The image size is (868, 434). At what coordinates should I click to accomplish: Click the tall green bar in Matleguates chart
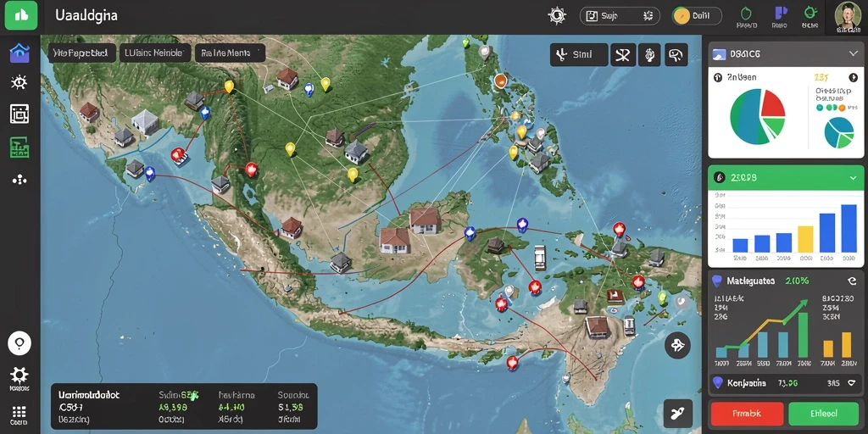802,335
